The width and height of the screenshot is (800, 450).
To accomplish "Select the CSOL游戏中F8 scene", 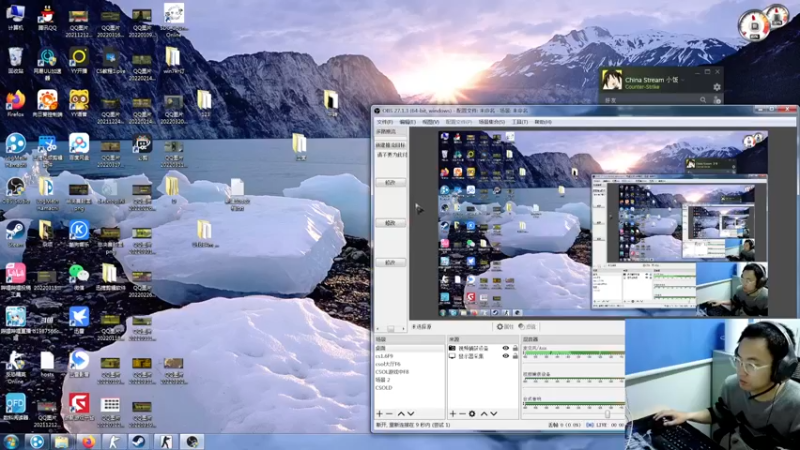I will (409, 372).
